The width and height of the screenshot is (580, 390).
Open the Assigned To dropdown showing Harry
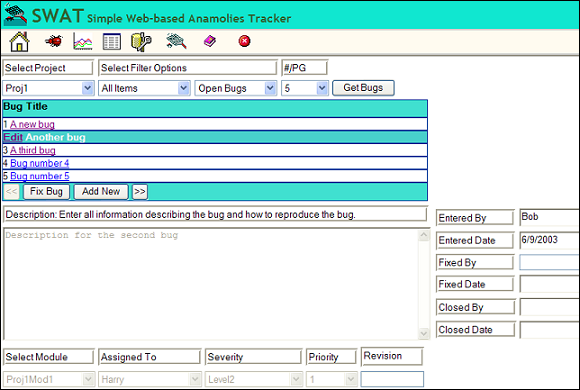(150, 379)
